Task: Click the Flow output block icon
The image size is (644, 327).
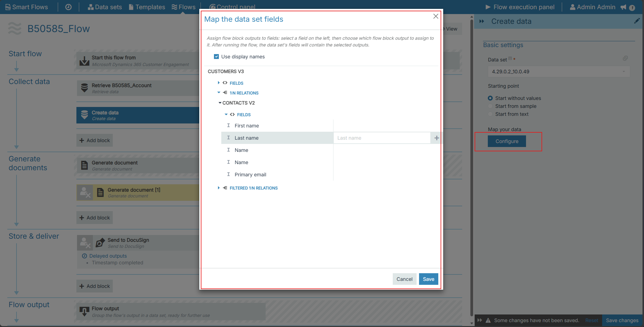Action: coord(84,311)
